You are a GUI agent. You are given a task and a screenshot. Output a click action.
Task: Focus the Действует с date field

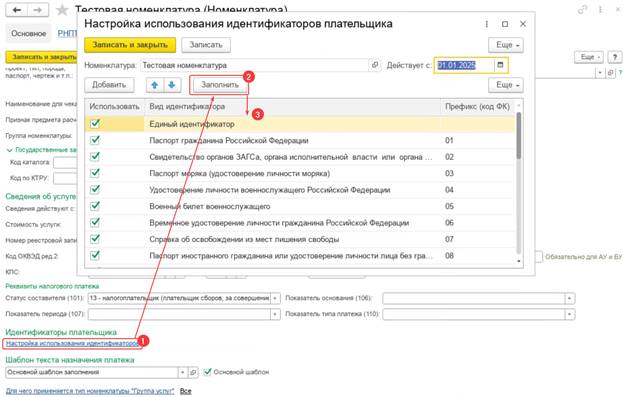pyautogui.click(x=465, y=65)
